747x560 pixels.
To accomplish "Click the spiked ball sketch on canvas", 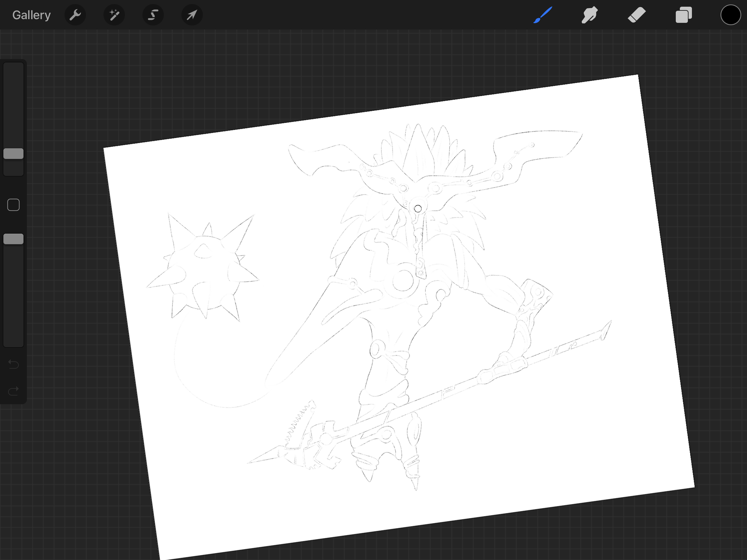I will (203, 268).
